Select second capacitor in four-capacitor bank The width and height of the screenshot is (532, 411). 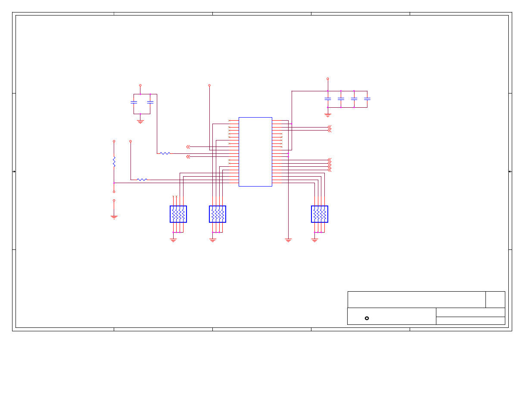341,99
